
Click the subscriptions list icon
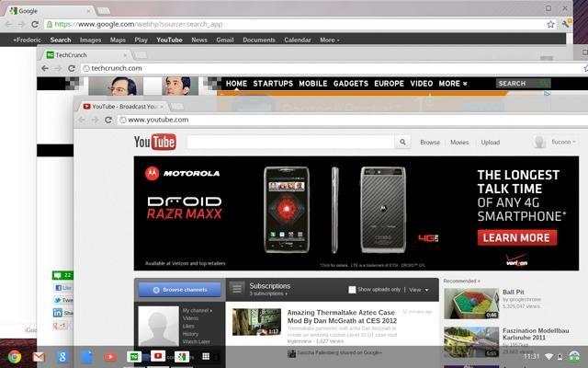(236, 290)
